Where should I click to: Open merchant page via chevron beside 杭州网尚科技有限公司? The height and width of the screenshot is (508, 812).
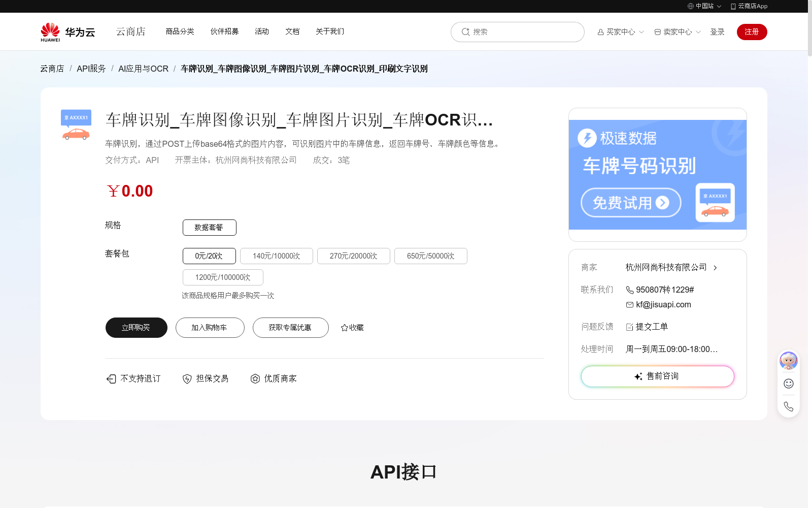tap(715, 268)
